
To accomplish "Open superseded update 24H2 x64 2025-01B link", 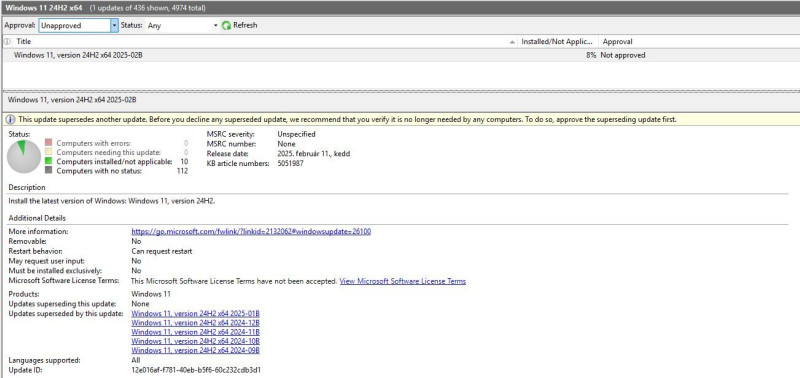I will 195,313.
